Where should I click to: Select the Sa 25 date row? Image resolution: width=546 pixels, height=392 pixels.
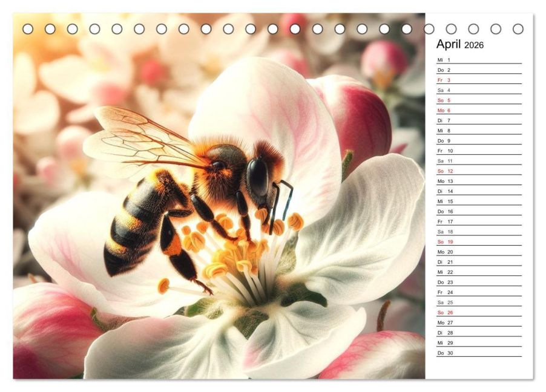(x=479, y=302)
